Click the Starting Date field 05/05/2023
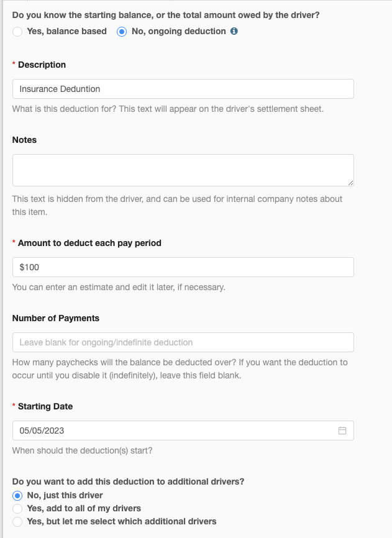 pyautogui.click(x=183, y=431)
